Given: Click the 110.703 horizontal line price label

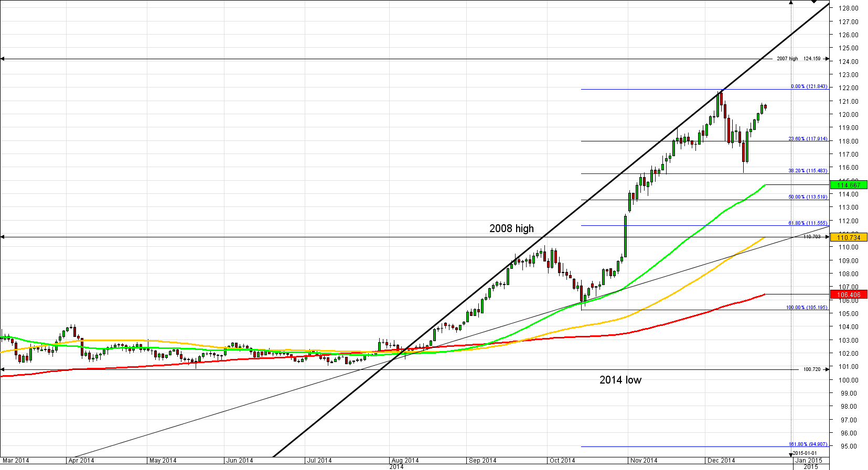Looking at the screenshot, I should click(812, 237).
